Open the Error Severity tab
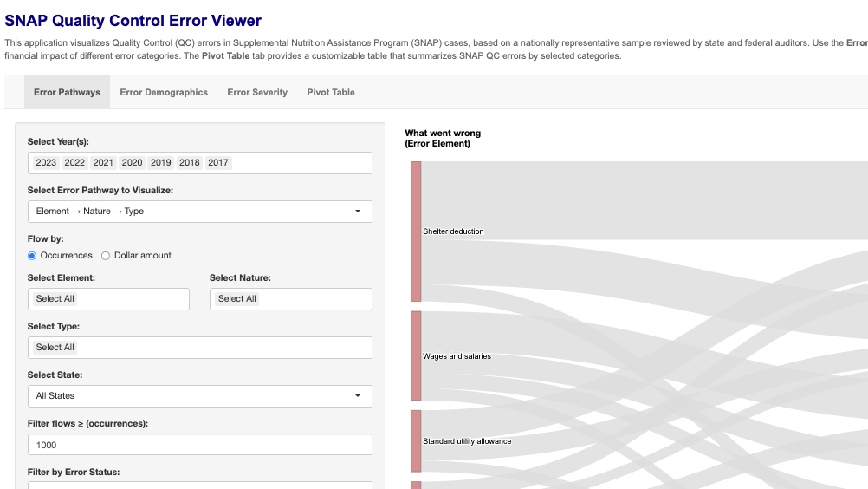The image size is (868, 489). 257,92
